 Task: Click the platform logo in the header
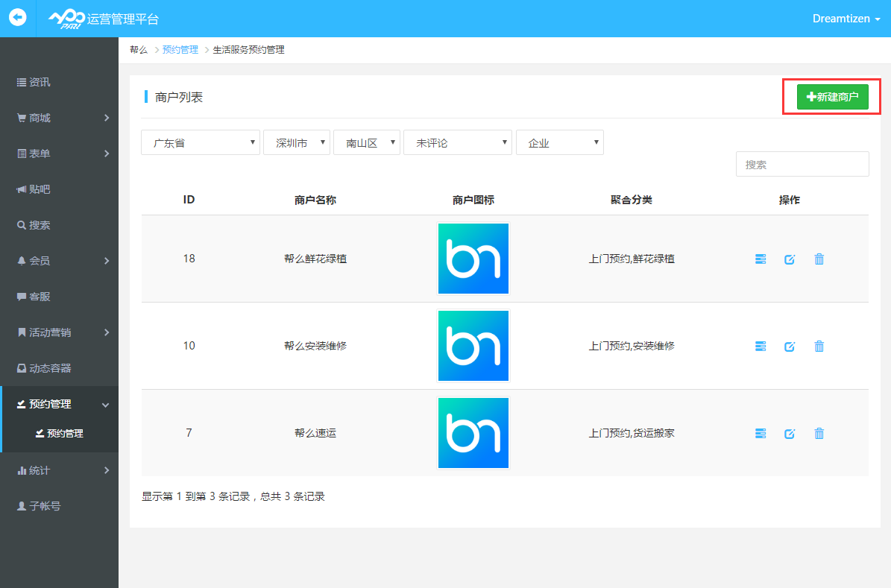pos(104,19)
